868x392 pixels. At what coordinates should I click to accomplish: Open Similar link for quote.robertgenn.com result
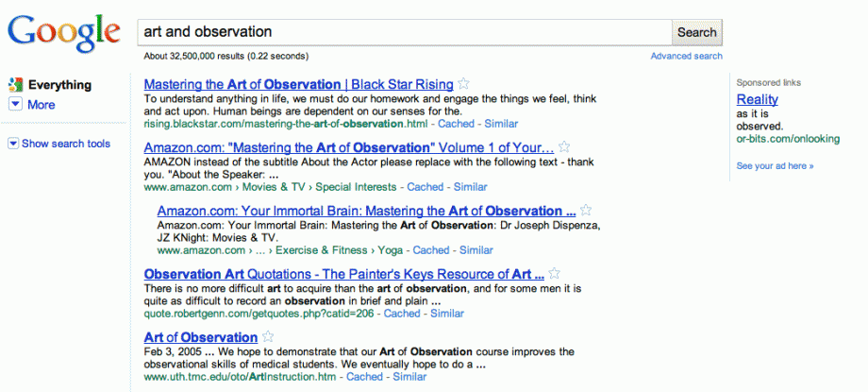pyautogui.click(x=447, y=314)
